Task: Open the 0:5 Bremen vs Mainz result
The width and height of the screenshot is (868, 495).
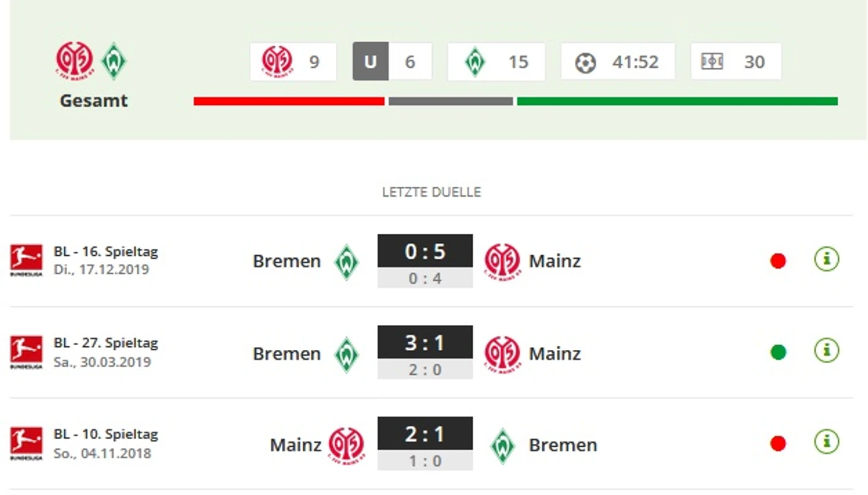Action: tap(425, 261)
